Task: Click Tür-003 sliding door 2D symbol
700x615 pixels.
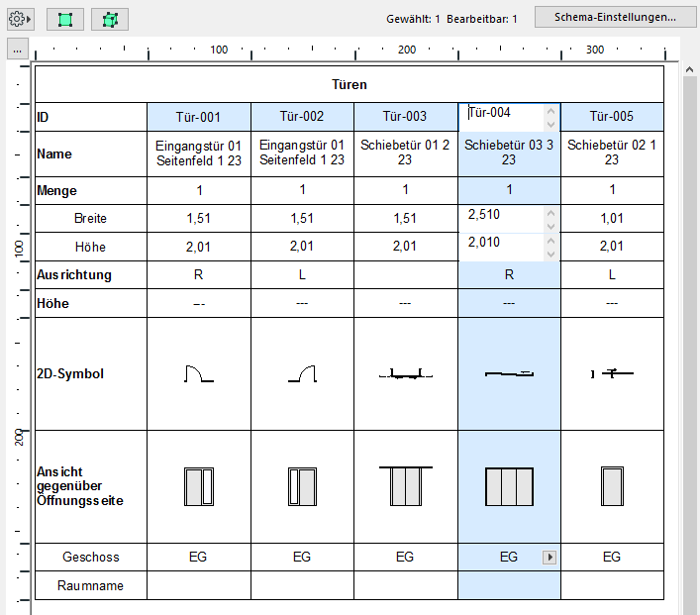Action: [x=405, y=373]
